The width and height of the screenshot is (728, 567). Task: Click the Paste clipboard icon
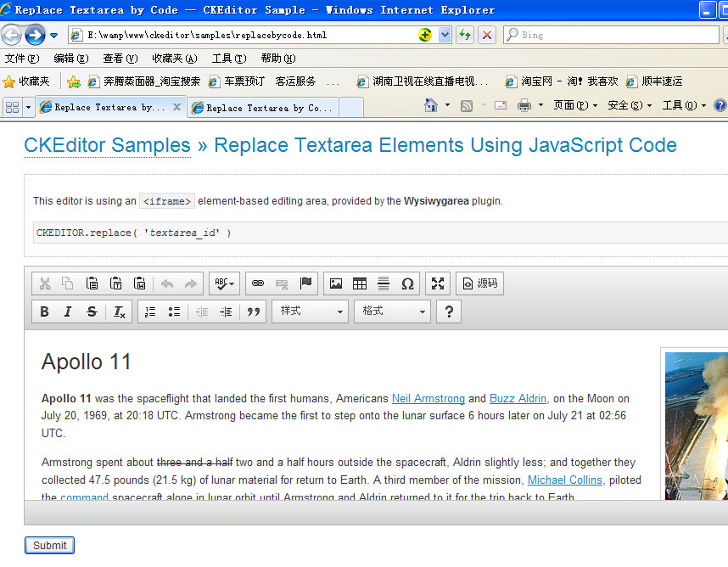point(92,283)
